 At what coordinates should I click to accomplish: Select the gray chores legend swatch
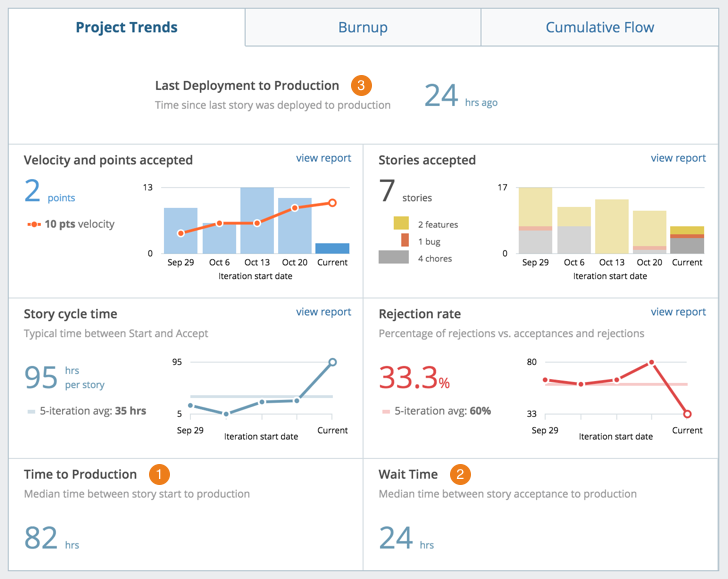[x=393, y=257]
